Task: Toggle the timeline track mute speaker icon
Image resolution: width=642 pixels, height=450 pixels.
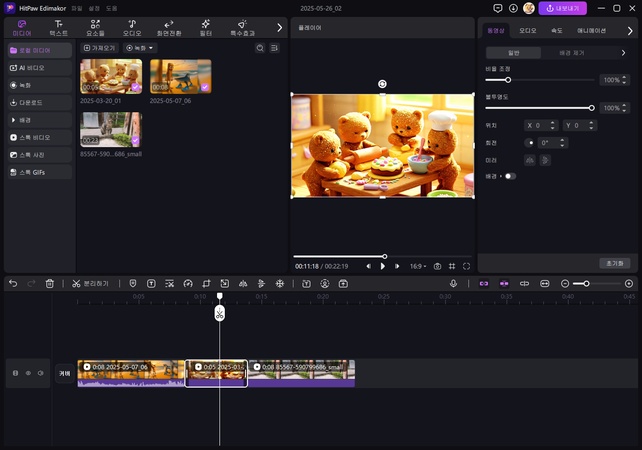Action: point(41,373)
